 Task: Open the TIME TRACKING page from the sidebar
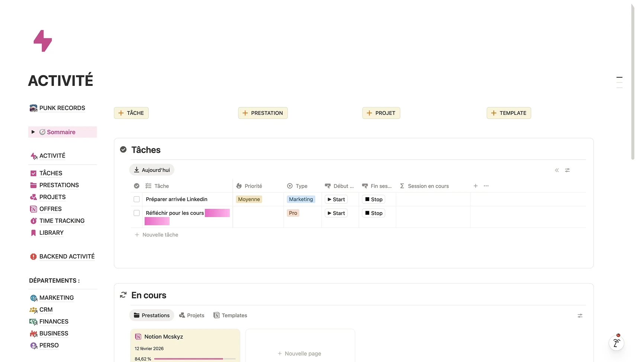pyautogui.click(x=62, y=221)
